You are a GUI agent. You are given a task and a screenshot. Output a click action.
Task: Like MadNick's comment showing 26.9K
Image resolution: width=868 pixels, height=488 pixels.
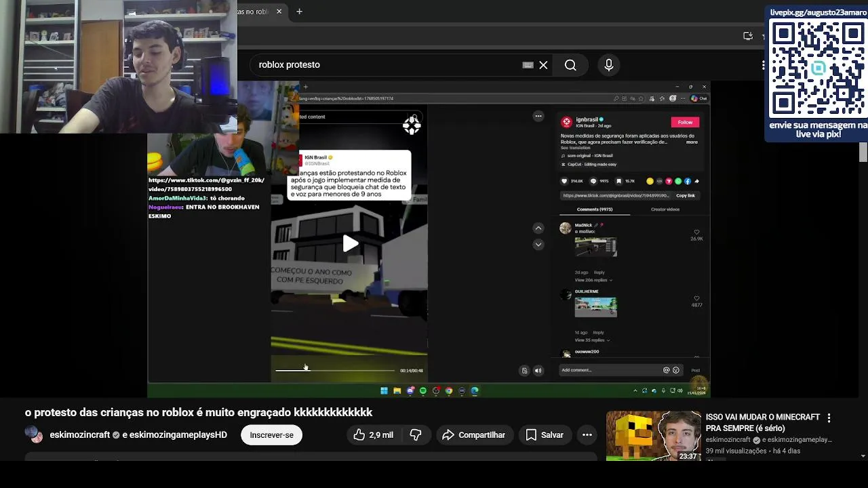pos(696,232)
